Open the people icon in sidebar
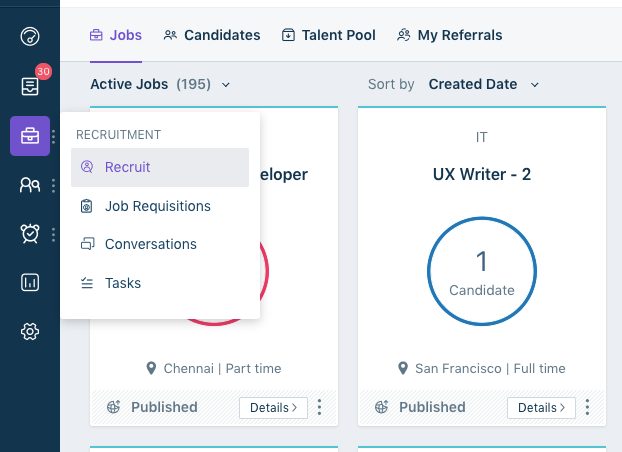This screenshot has height=452, width=622. coord(30,185)
